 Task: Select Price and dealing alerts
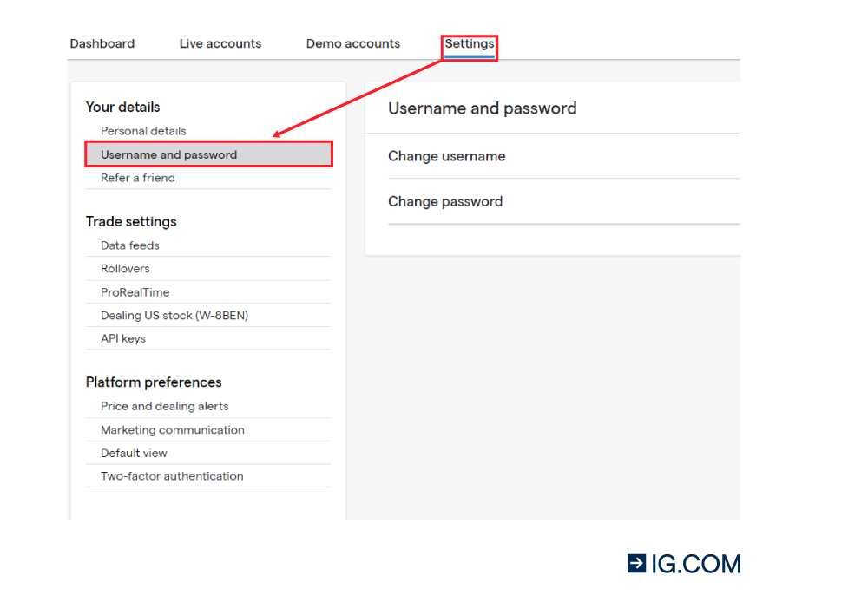click(x=164, y=406)
